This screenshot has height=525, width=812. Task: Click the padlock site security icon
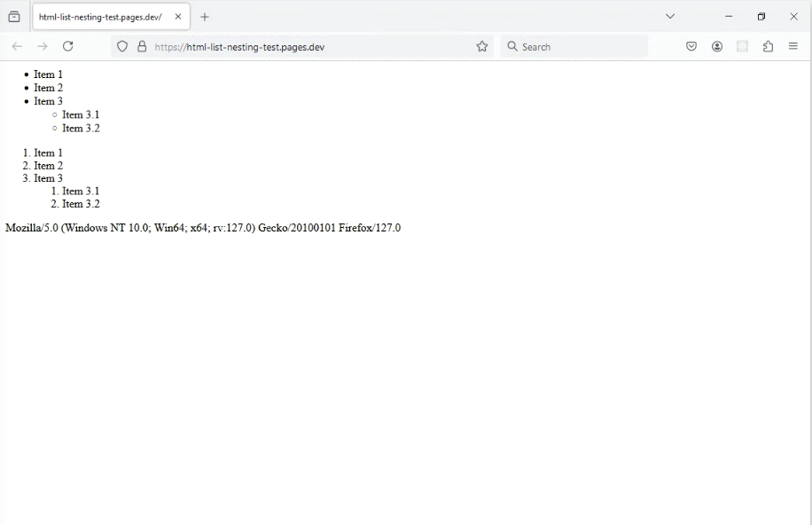[142, 46]
